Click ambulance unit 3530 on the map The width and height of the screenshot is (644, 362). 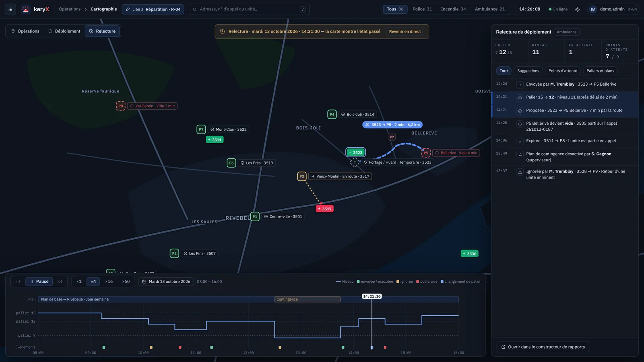[x=470, y=254]
